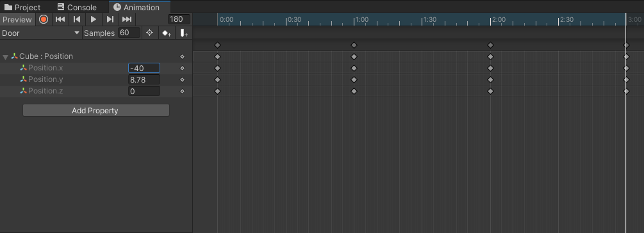Select Position.y keyframe at 1:00
644x233 pixels.
tap(354, 79)
